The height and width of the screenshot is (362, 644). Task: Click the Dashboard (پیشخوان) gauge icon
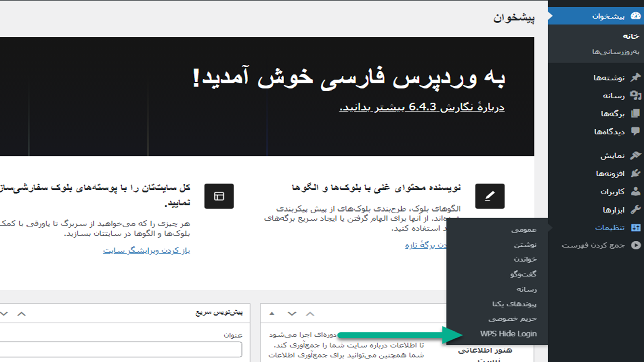pyautogui.click(x=635, y=16)
